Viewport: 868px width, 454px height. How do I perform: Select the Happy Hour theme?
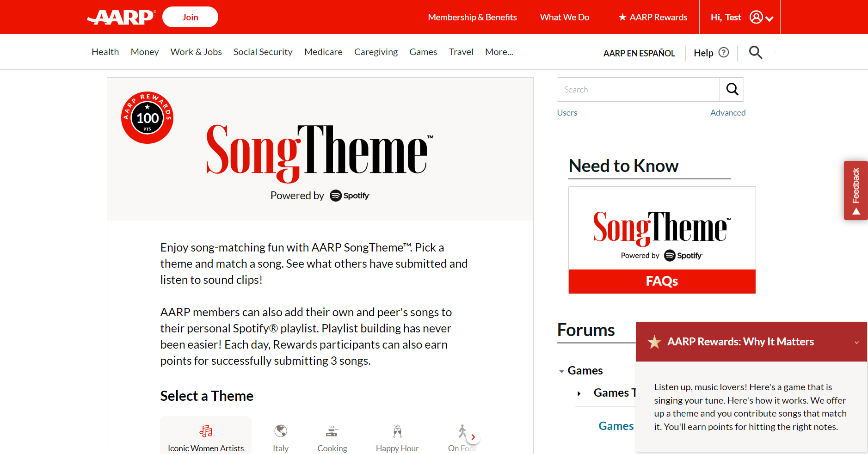pos(397,438)
